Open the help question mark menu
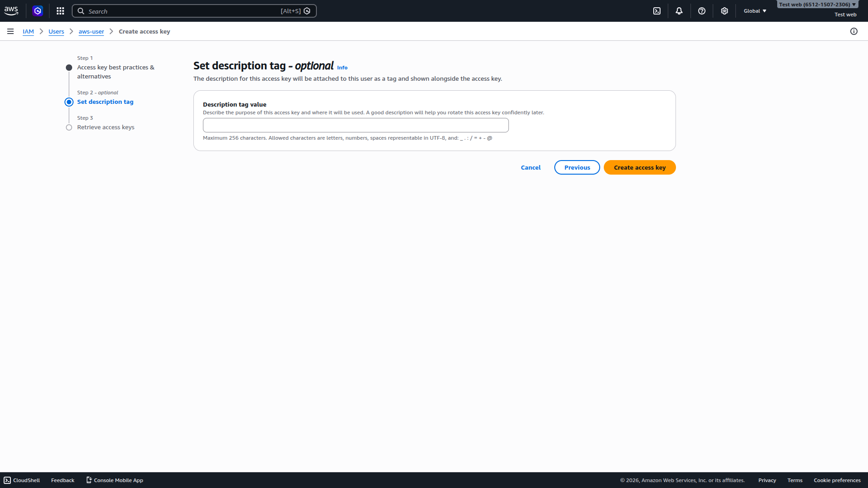 tap(702, 11)
